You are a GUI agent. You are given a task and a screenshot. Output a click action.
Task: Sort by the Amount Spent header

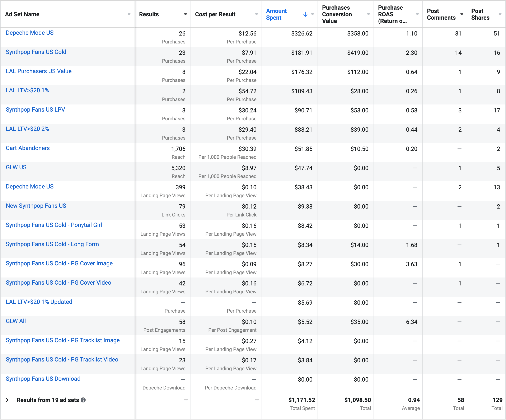tap(276, 14)
